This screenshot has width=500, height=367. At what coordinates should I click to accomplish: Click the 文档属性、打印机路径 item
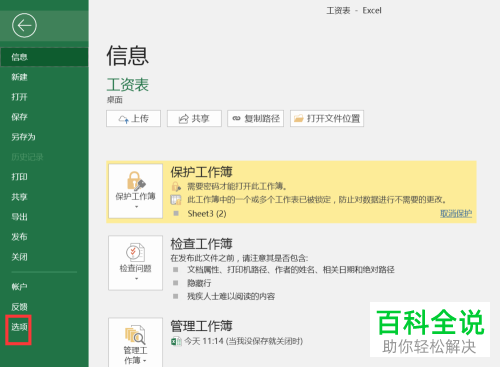pyautogui.click(x=291, y=270)
